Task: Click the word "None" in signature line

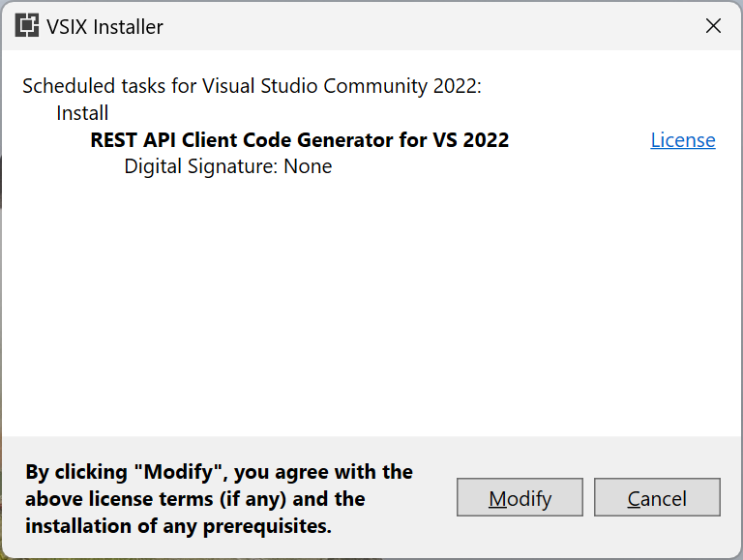Action: coord(308,166)
